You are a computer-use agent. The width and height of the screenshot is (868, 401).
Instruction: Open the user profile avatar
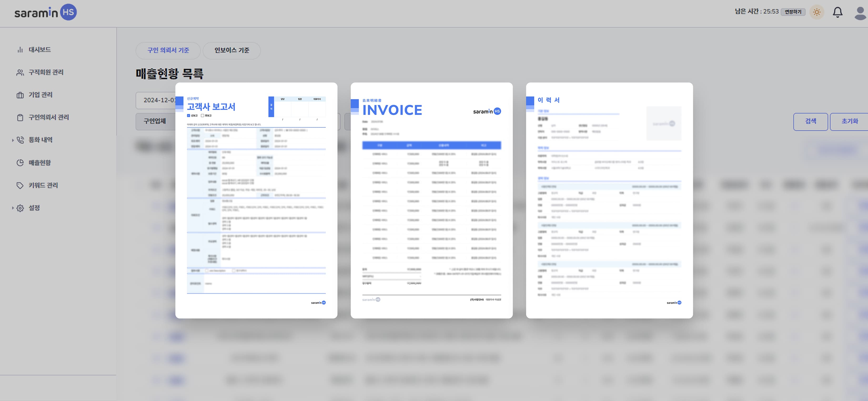[x=861, y=13]
